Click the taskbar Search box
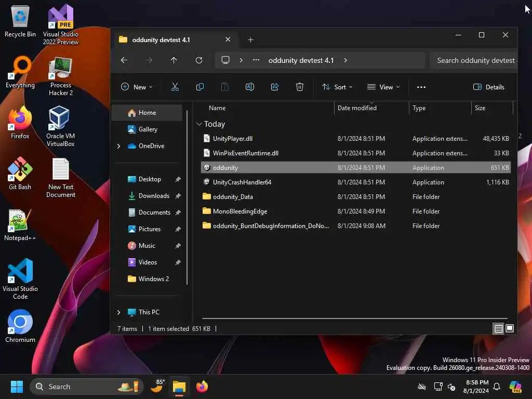Viewport: 532px width, 399px height. point(87,387)
